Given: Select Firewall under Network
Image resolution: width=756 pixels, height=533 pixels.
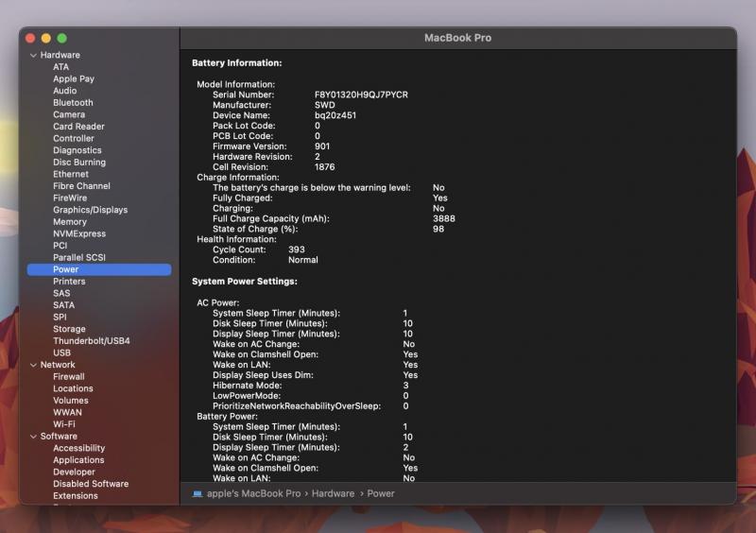Looking at the screenshot, I should tap(69, 376).
